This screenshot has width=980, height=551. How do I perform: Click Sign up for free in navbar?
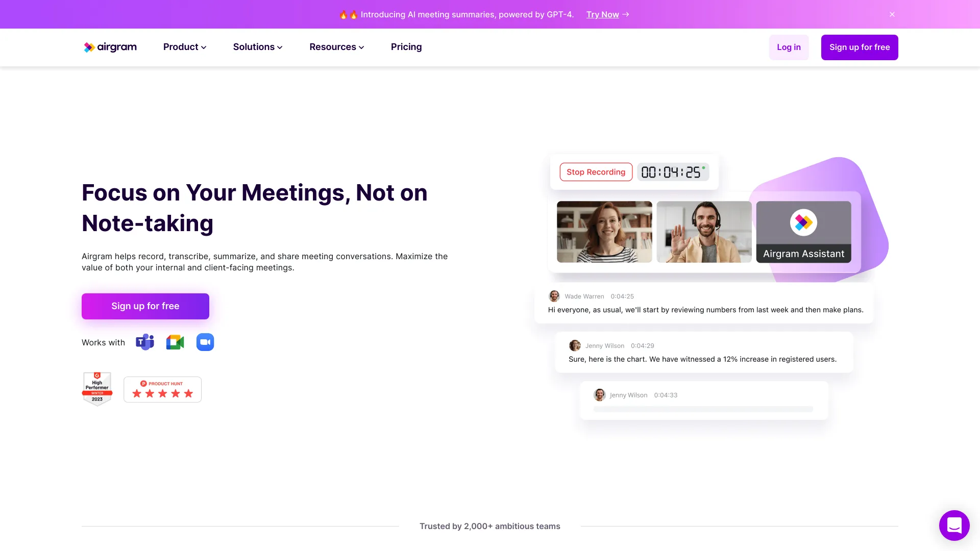[x=860, y=47]
